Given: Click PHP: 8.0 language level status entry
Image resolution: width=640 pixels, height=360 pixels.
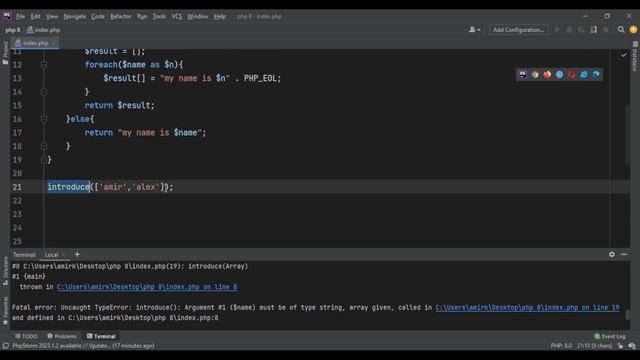Looking at the screenshot, I should 561,346.
